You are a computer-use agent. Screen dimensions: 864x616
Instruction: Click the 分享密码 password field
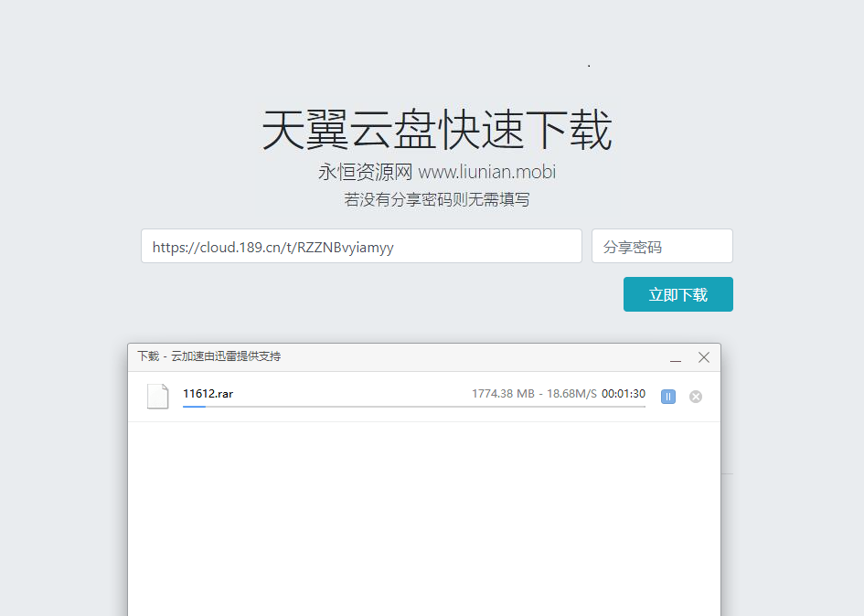coord(661,246)
